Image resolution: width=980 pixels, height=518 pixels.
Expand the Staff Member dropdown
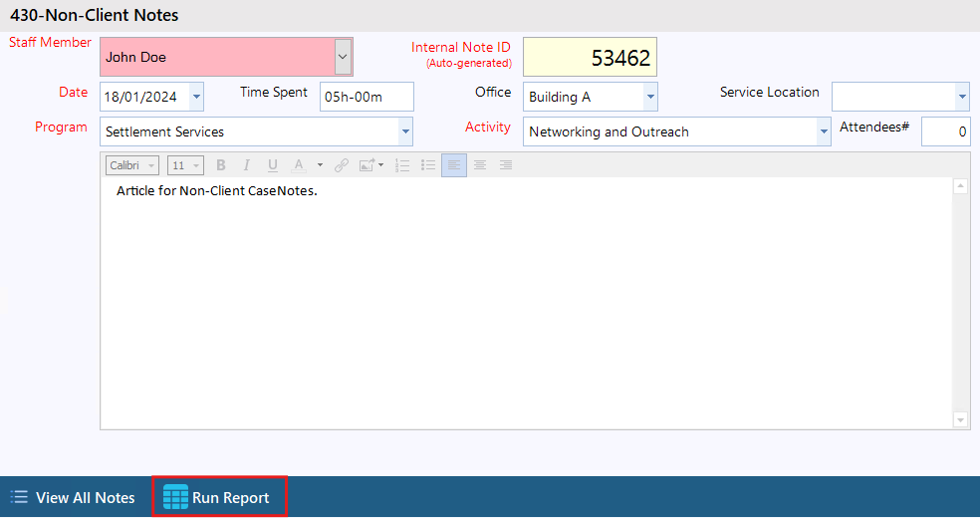pos(343,58)
